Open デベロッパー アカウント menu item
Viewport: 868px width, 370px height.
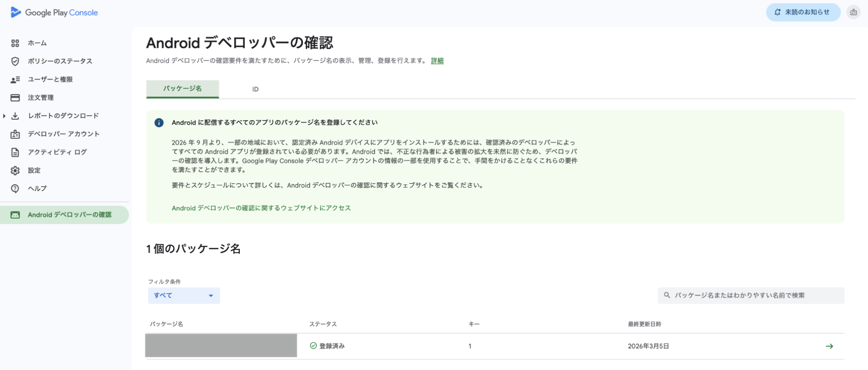click(64, 134)
